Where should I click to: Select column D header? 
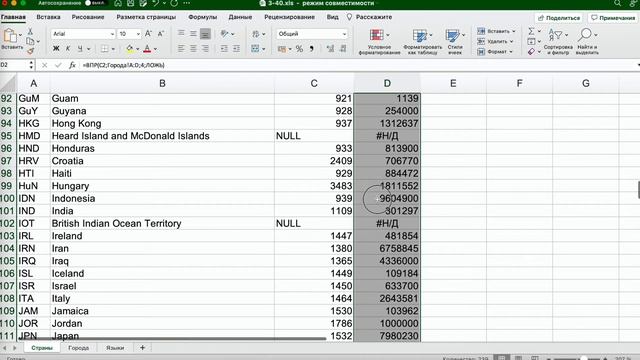387,83
